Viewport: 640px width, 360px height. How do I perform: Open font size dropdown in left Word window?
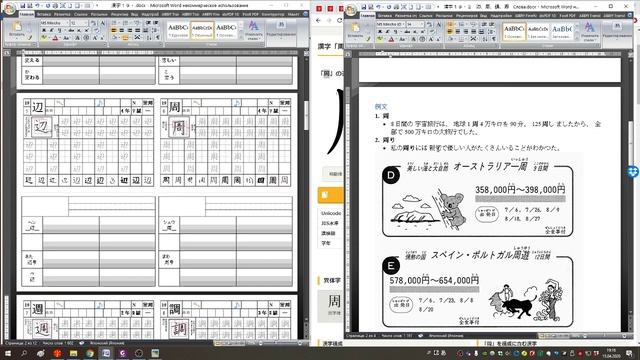86,23
